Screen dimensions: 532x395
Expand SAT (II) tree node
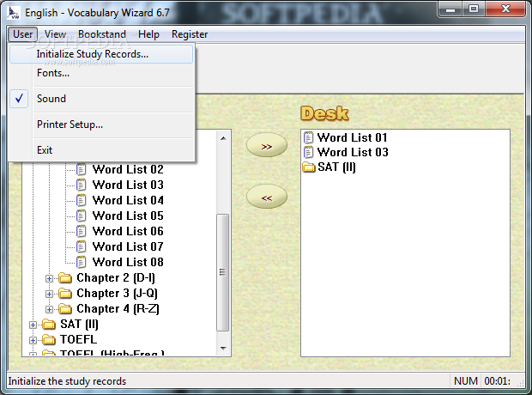(33, 325)
